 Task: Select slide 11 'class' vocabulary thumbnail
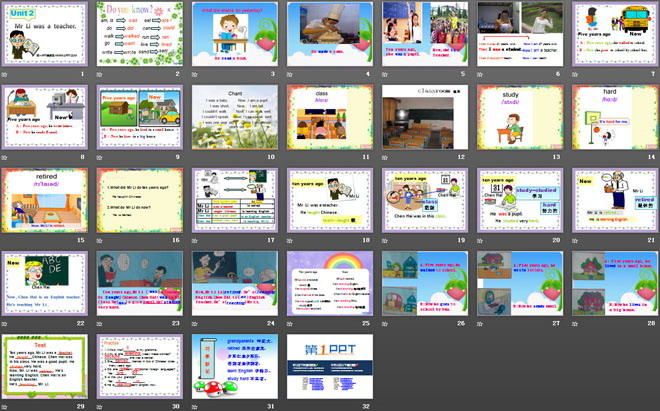pos(330,117)
